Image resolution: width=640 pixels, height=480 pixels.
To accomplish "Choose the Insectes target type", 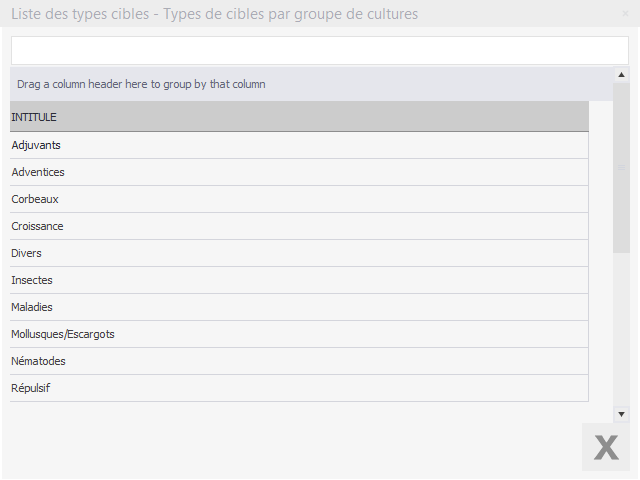I will (299, 280).
